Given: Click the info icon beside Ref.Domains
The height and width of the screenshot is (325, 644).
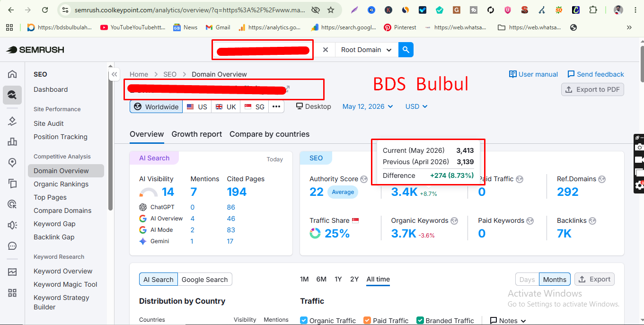Looking at the screenshot, I should click(602, 179).
